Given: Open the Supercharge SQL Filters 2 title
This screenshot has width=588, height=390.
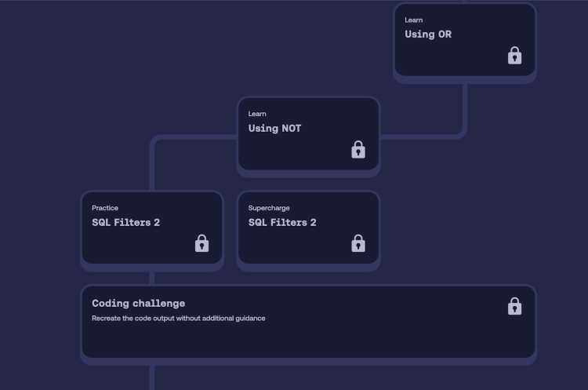Looking at the screenshot, I should (x=282, y=222).
